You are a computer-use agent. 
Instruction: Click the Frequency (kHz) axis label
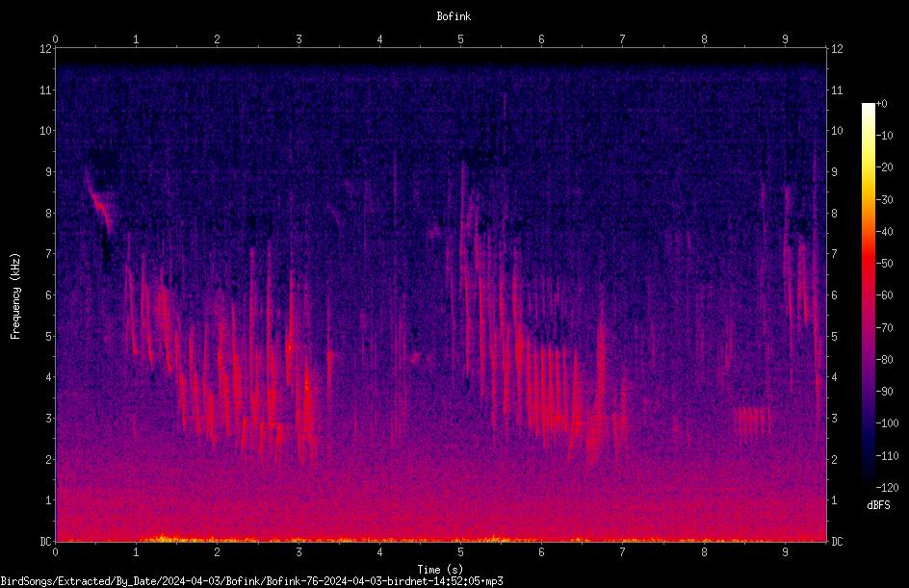point(15,295)
